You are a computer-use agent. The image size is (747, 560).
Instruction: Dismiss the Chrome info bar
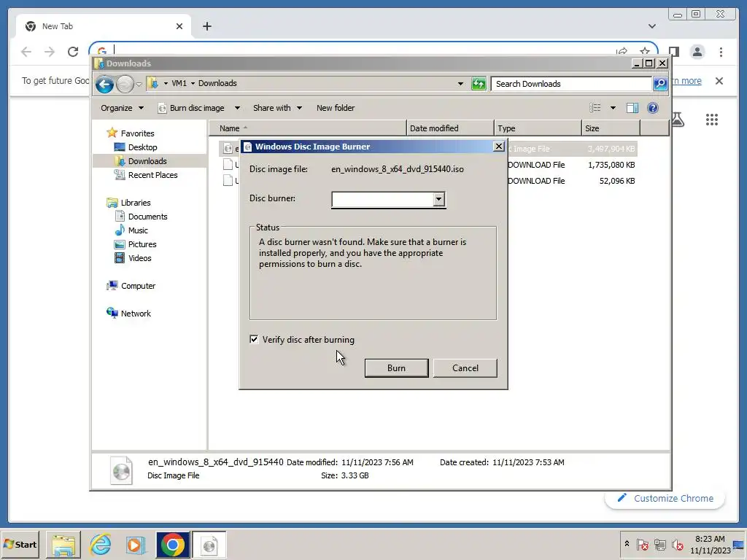[719, 81]
